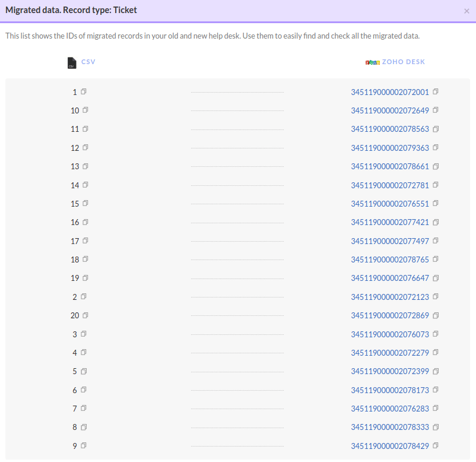Copy Zoho ID 34511900002076551
Image resolution: width=476 pixels, height=462 pixels.
pos(436,203)
